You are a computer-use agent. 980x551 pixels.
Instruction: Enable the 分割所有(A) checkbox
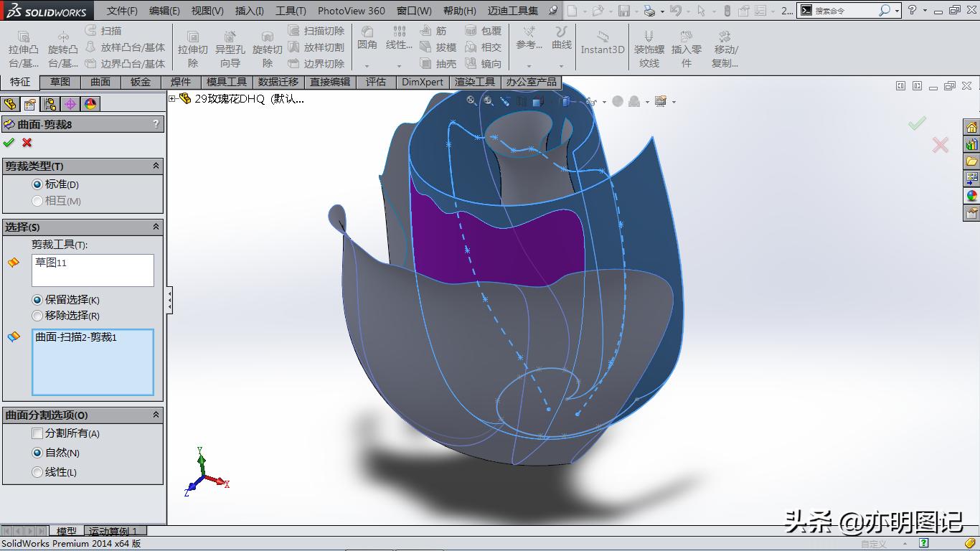tap(37, 433)
